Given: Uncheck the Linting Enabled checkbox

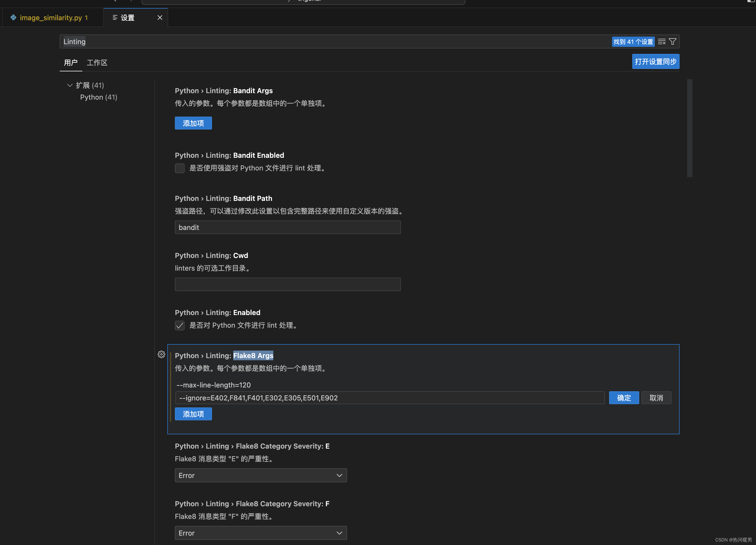Looking at the screenshot, I should (x=180, y=326).
